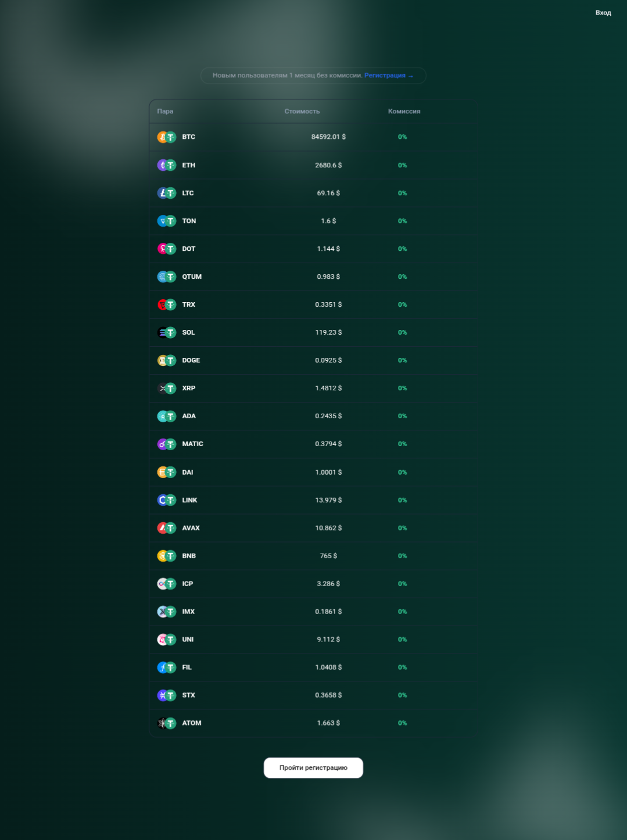Select the LTC pair icon
The width and height of the screenshot is (627, 840).
(166, 193)
